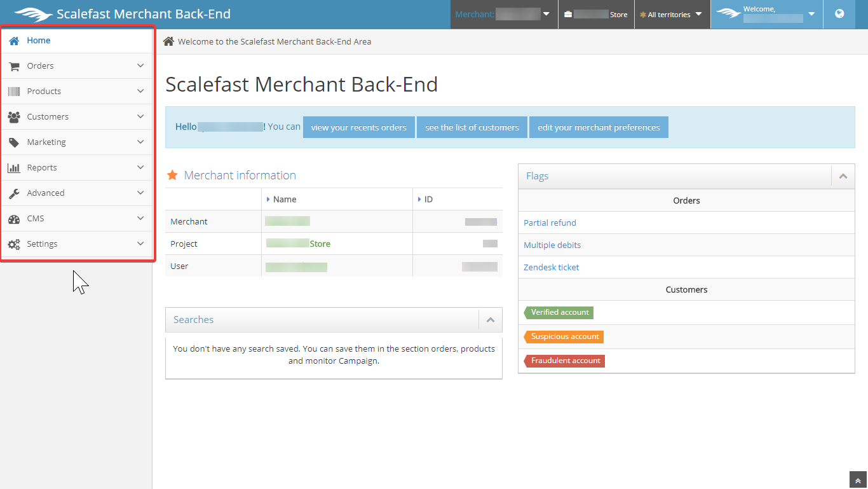The width and height of the screenshot is (868, 489).
Task: Click the Advanced wrench icon
Action: (14, 193)
